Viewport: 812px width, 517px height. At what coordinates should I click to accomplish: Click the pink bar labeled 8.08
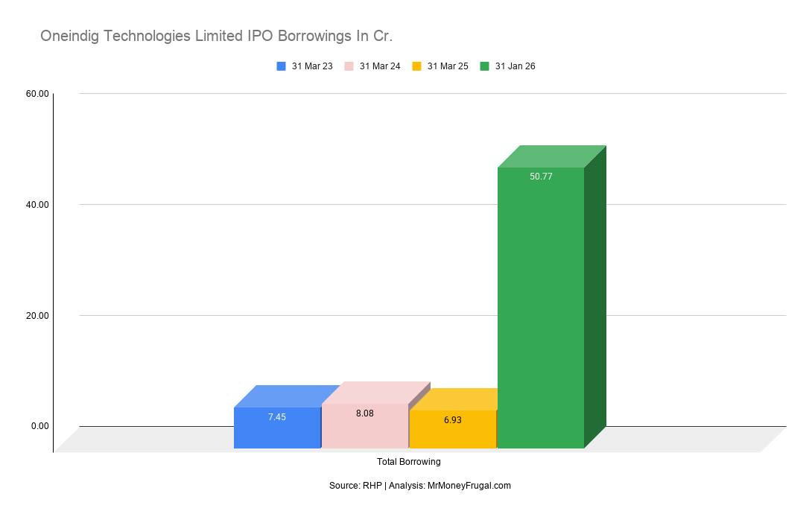(364, 426)
